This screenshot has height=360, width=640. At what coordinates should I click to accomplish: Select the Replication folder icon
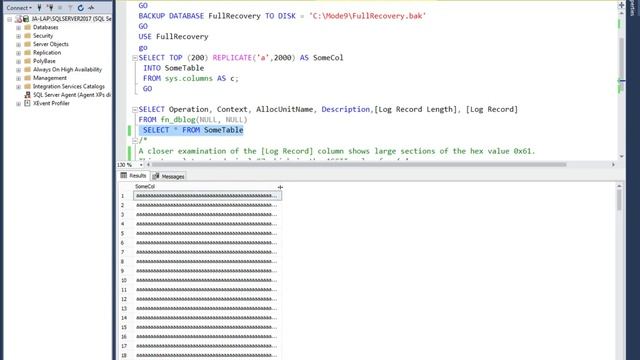(x=27, y=53)
